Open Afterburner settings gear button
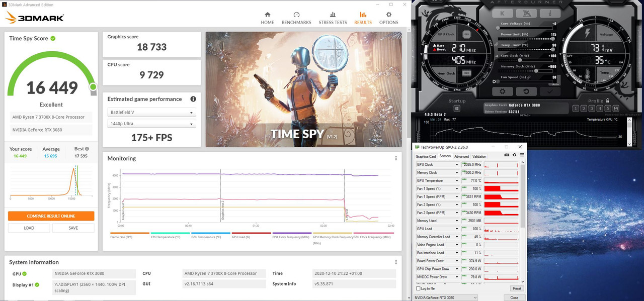Screen dimensions: 644x301 503,91
